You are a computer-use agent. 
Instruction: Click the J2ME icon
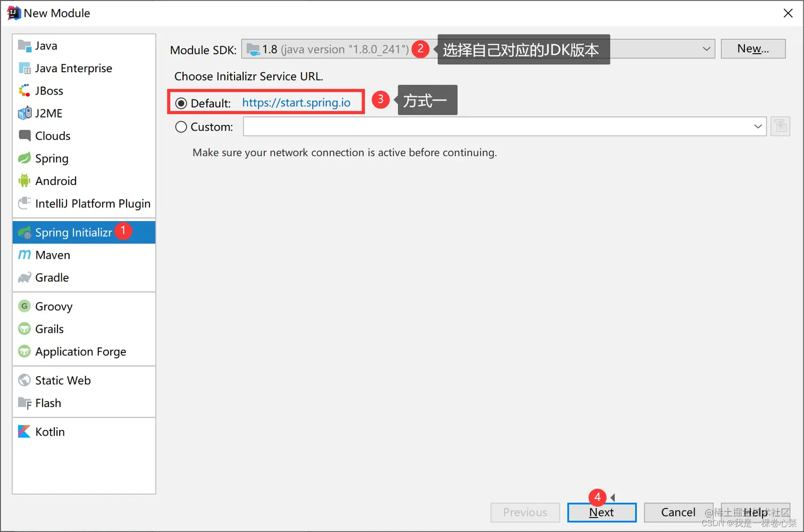pos(24,113)
